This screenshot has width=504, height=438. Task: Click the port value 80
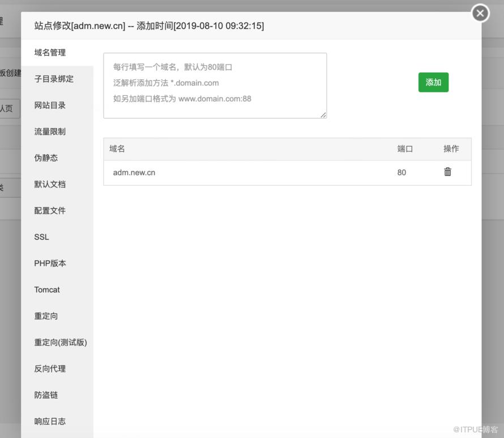point(402,173)
